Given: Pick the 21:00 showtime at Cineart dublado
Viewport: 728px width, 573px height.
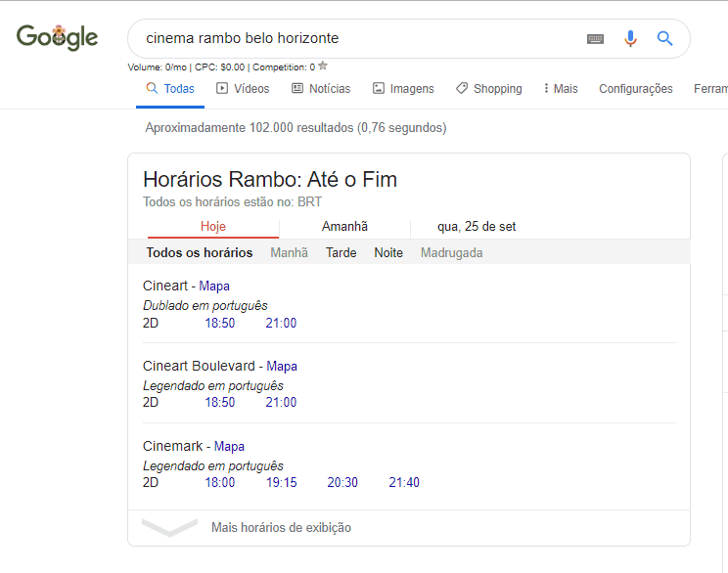Looking at the screenshot, I should pyautogui.click(x=281, y=323).
